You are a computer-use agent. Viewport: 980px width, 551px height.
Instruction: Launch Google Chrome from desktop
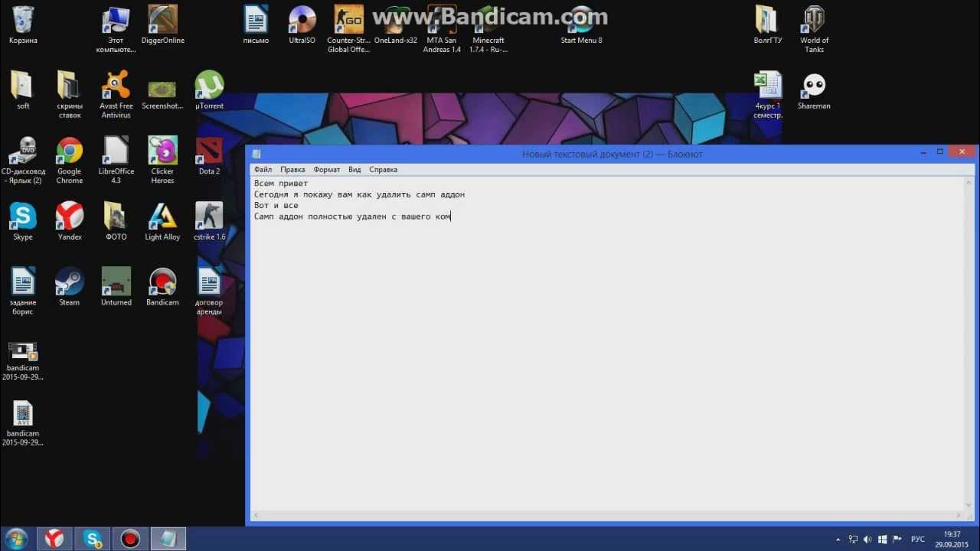pyautogui.click(x=70, y=161)
